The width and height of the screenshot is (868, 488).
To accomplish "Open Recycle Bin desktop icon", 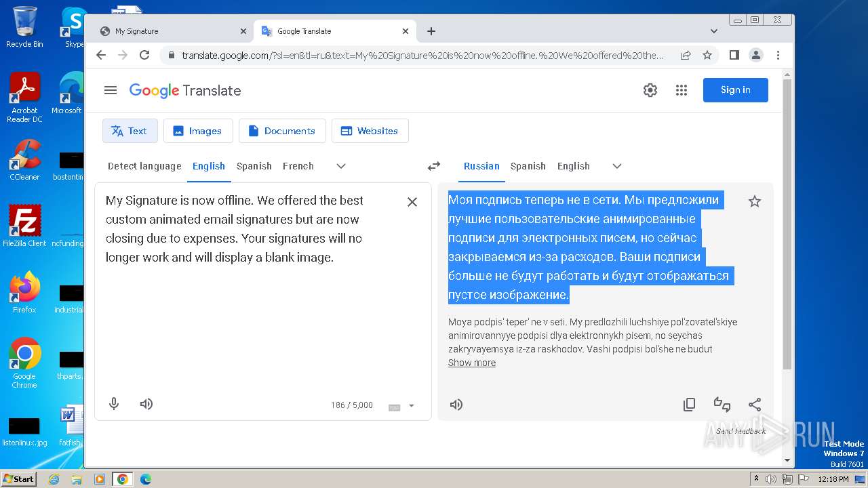I will tap(24, 27).
